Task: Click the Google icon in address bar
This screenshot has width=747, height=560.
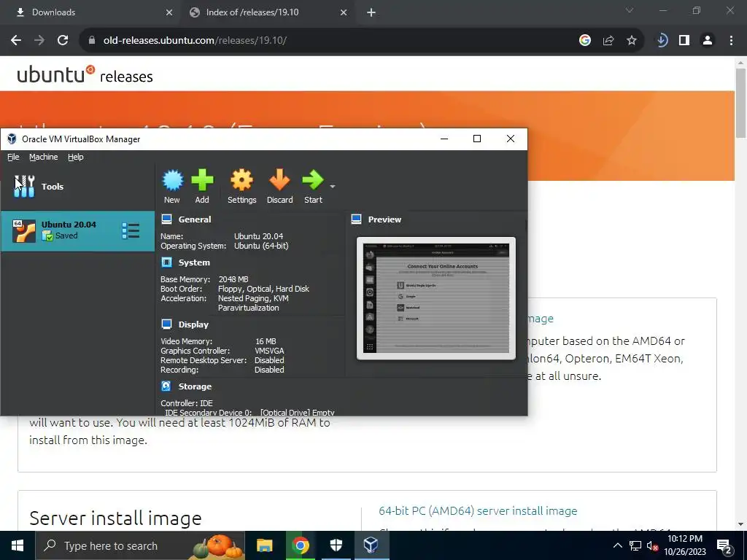Action: [x=585, y=41]
